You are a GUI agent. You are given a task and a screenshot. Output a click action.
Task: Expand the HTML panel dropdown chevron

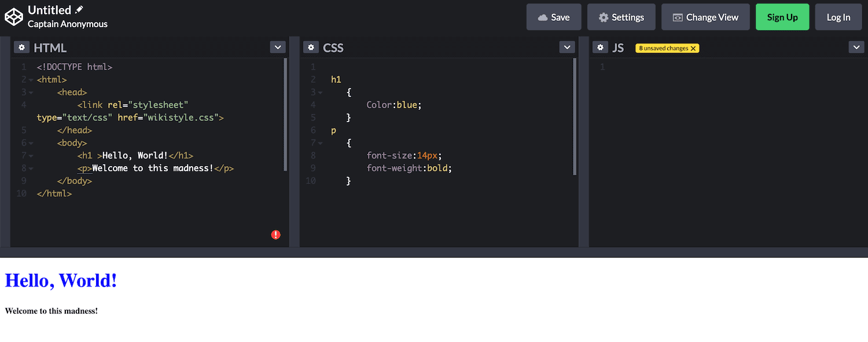pos(278,47)
